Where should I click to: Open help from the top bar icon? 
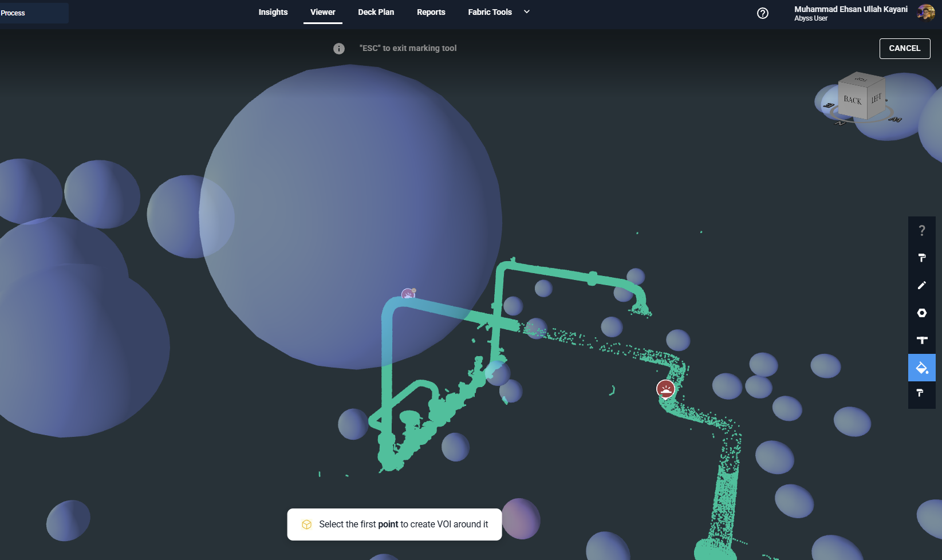tap(762, 13)
